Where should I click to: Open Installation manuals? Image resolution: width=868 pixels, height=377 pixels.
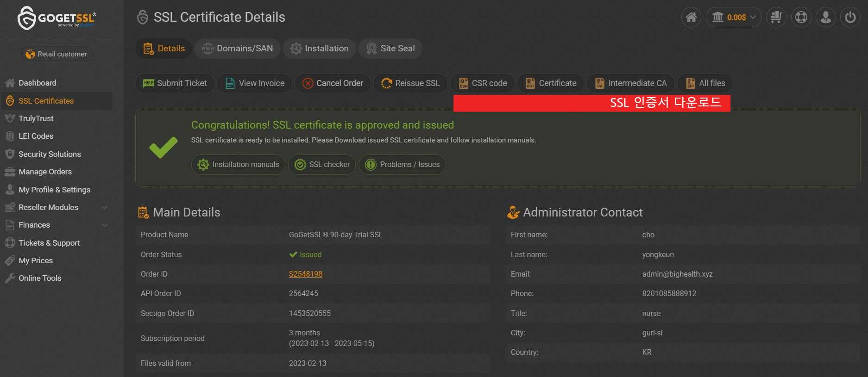tap(238, 165)
